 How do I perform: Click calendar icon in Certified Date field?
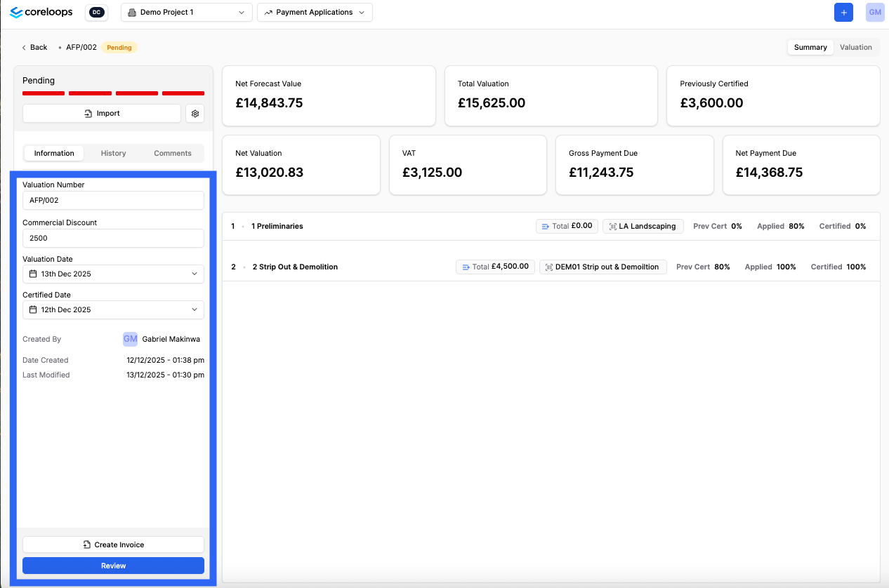[33, 309]
